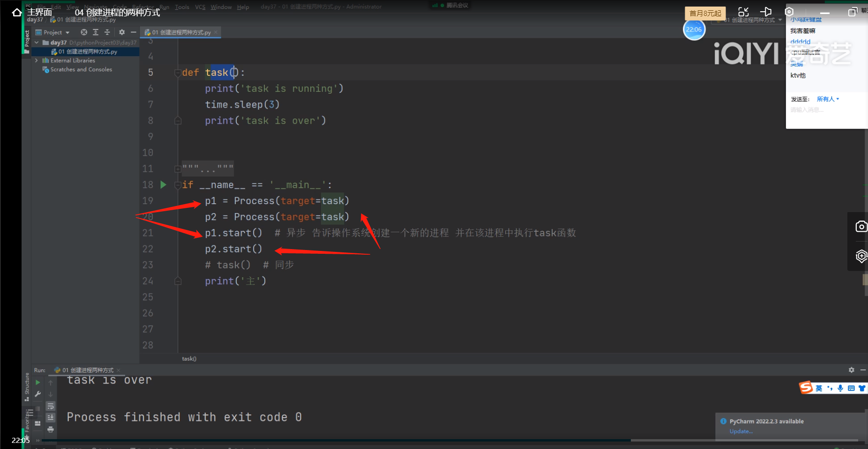Open run configuration wrench icon

(38, 394)
